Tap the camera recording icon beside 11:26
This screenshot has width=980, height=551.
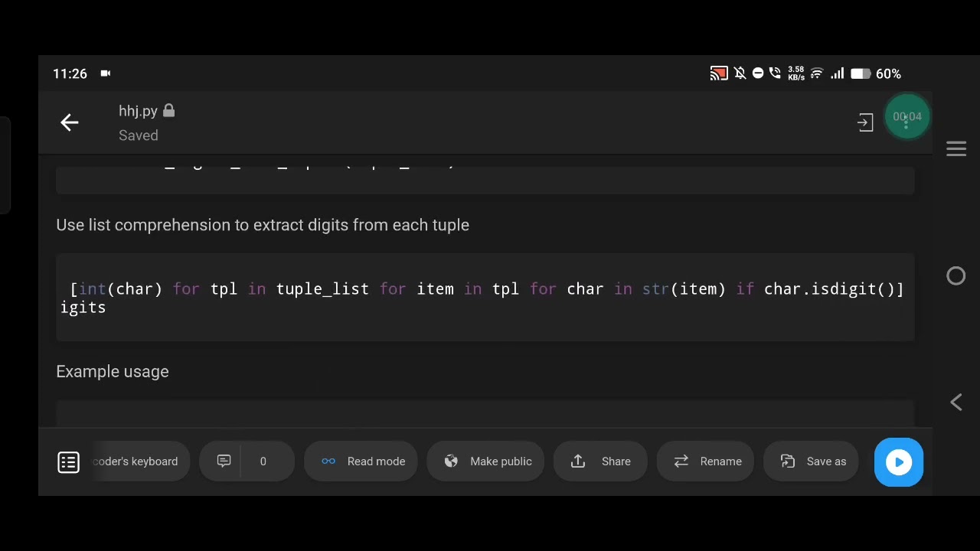[x=106, y=73]
